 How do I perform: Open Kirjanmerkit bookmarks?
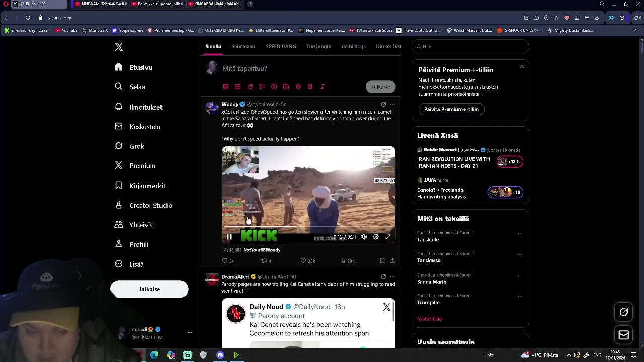(140, 186)
